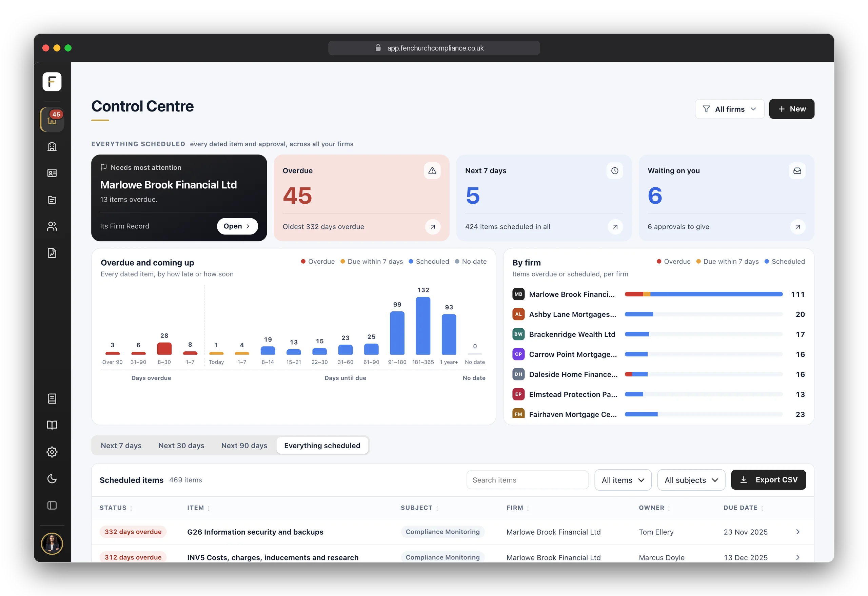
Task: Open the All subjects dropdown
Action: [691, 480]
